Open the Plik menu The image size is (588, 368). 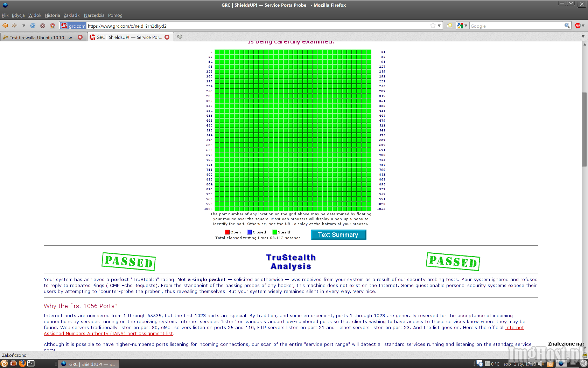[x=5, y=15]
